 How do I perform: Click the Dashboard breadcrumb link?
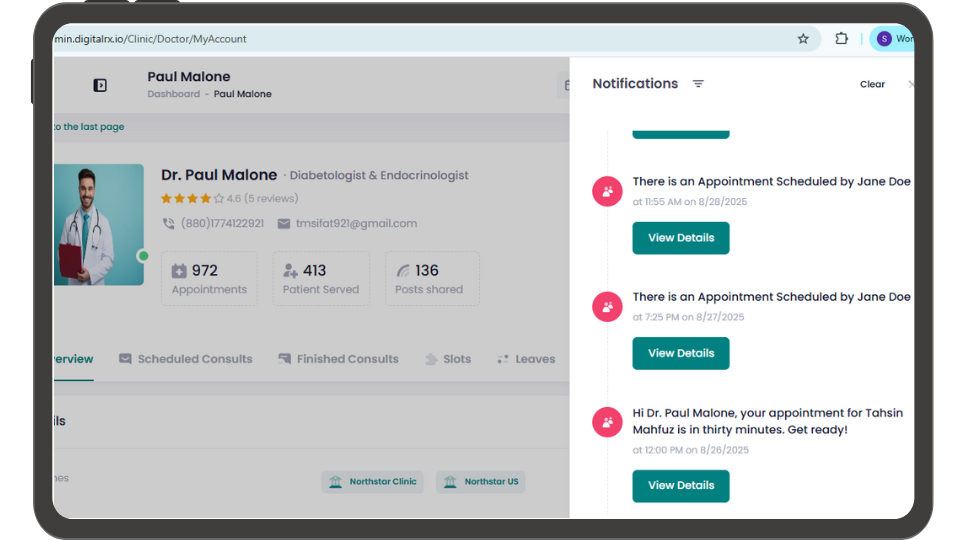tap(173, 94)
